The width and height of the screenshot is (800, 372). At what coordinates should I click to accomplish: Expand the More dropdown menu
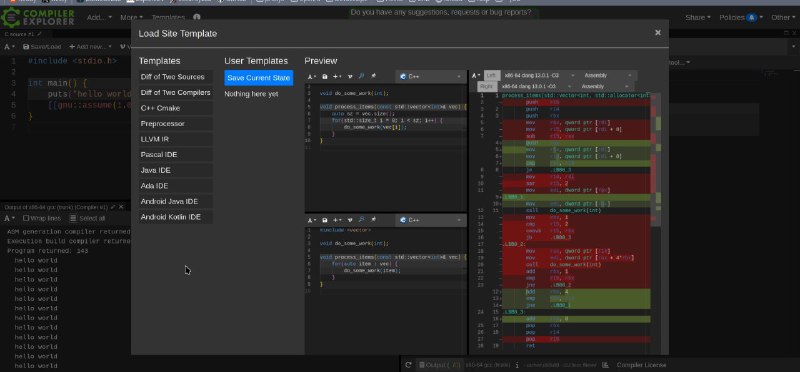click(x=131, y=17)
